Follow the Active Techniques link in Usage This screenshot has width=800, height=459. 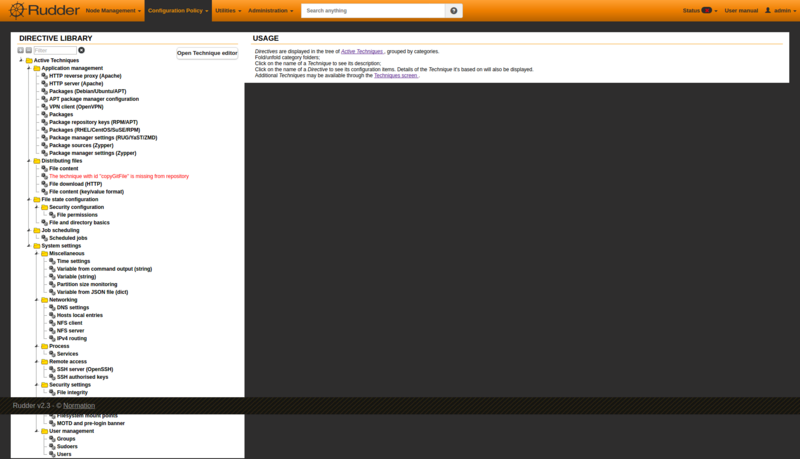point(362,52)
